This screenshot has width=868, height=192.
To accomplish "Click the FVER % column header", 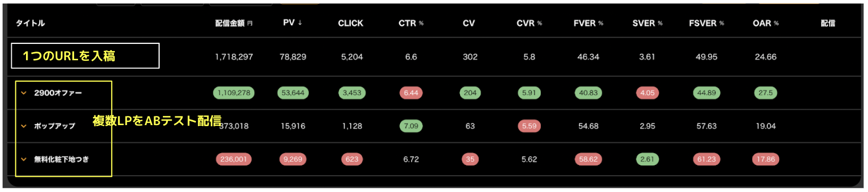I will pyautogui.click(x=588, y=23).
